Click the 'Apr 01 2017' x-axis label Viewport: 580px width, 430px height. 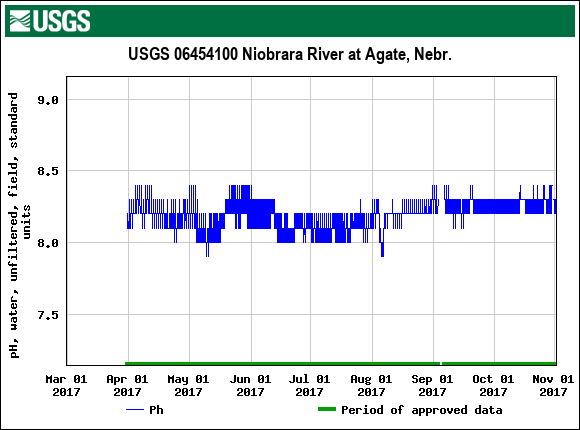coord(128,385)
